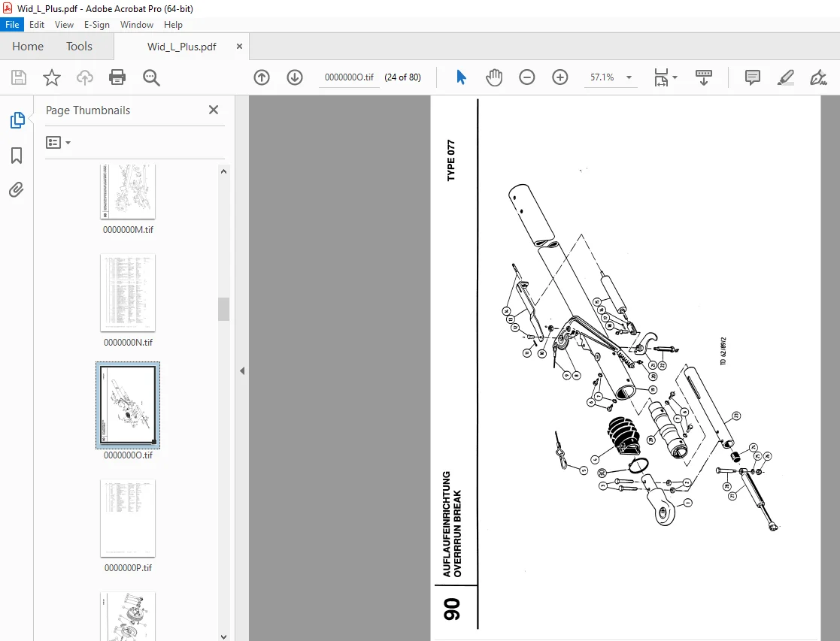
Task: Open the Edit menu
Action: [37, 25]
